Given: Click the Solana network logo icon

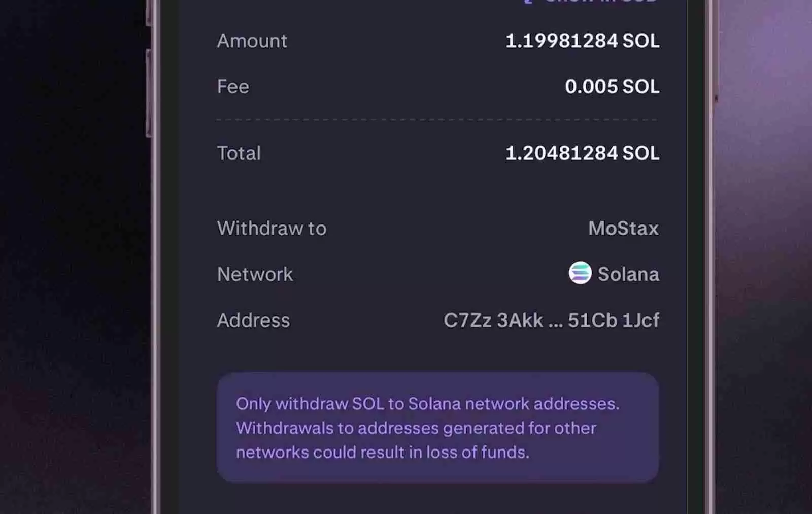Looking at the screenshot, I should pos(580,273).
